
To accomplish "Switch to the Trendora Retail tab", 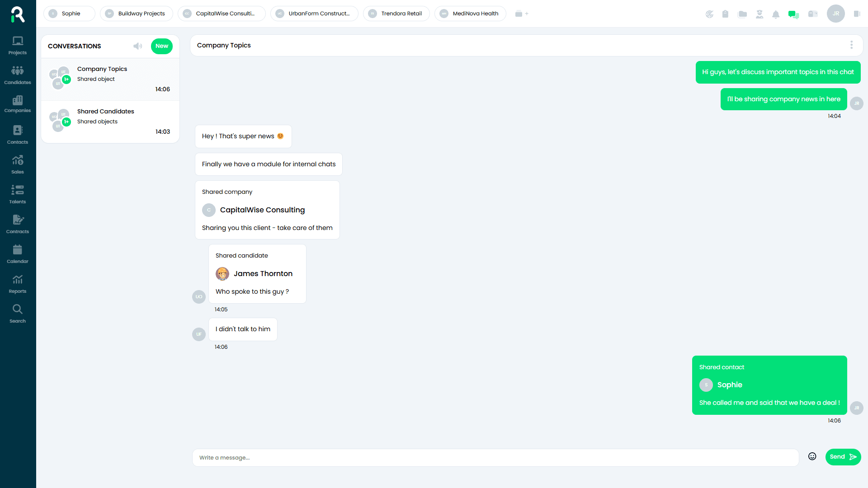I will tap(396, 14).
